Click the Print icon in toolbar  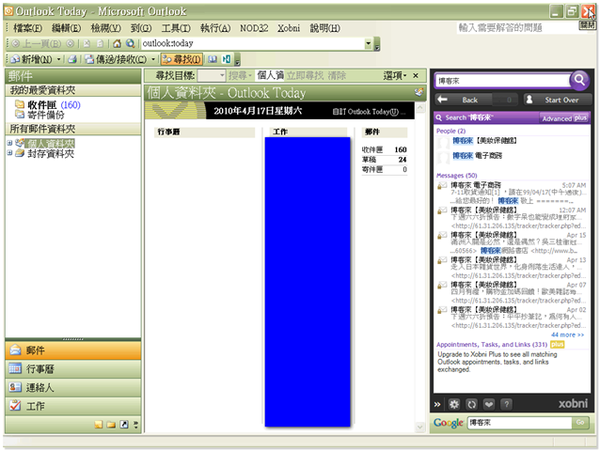click(x=72, y=59)
